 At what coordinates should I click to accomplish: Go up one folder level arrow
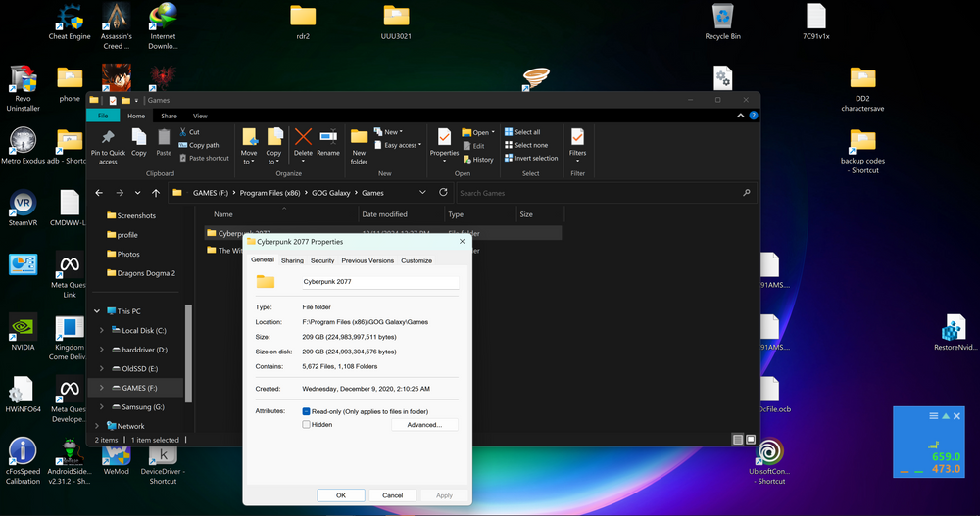(x=156, y=193)
